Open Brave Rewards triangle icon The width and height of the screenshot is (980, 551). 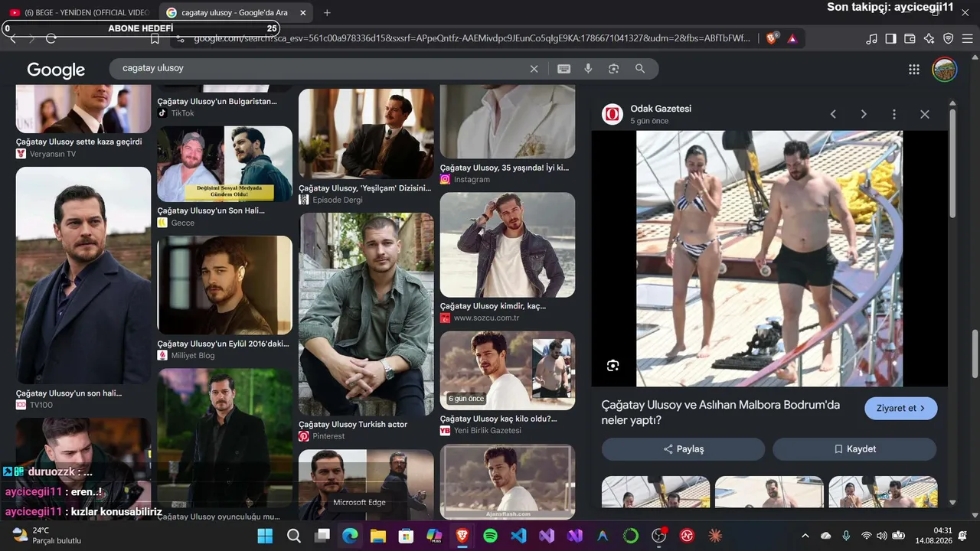click(792, 38)
